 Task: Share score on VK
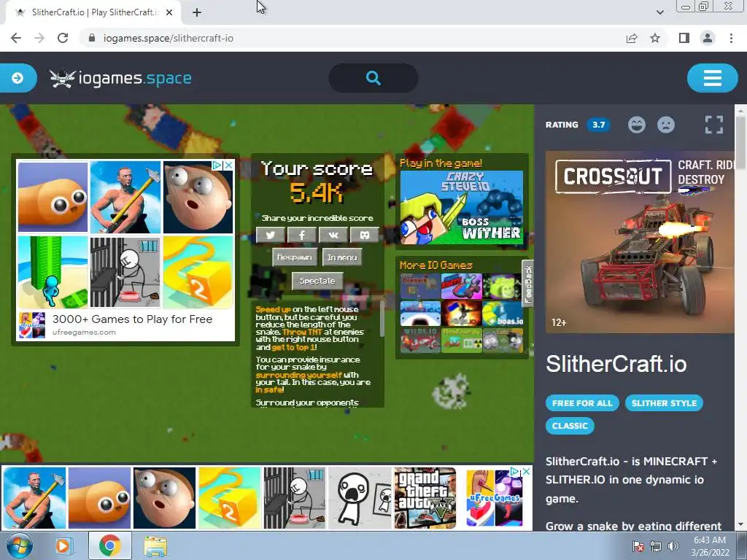[333, 235]
